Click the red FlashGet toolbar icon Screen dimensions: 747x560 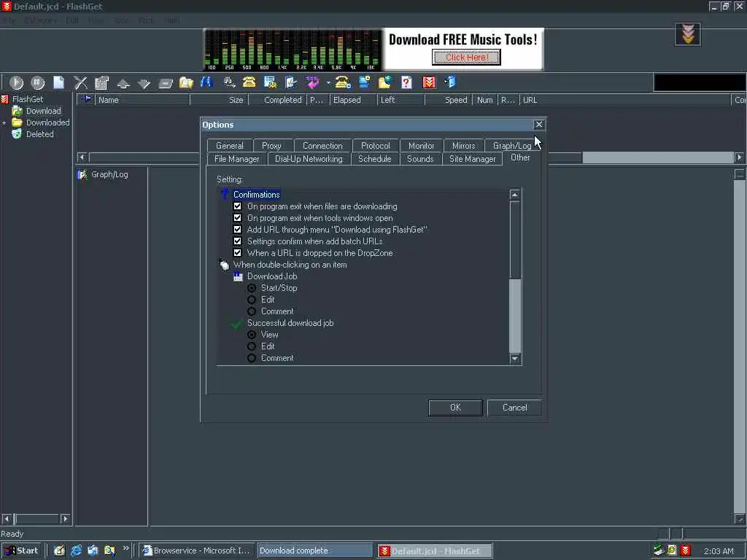pos(429,83)
